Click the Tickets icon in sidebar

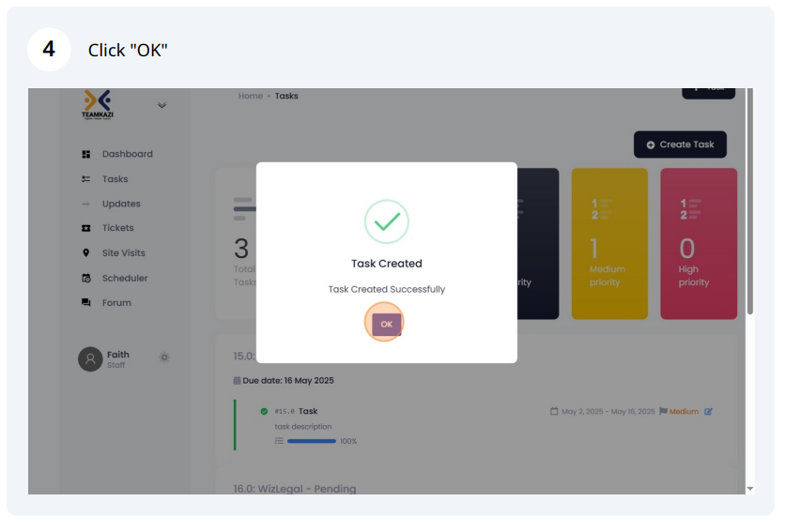click(85, 228)
